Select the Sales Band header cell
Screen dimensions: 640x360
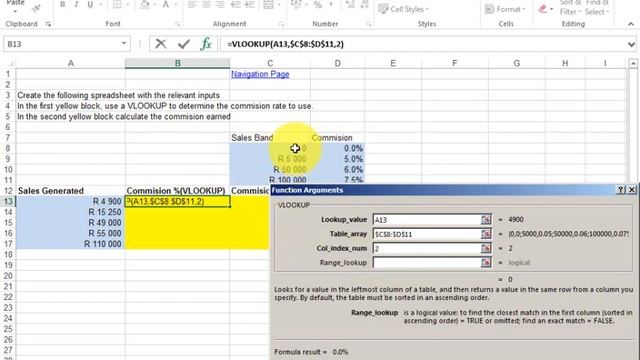coord(270,138)
